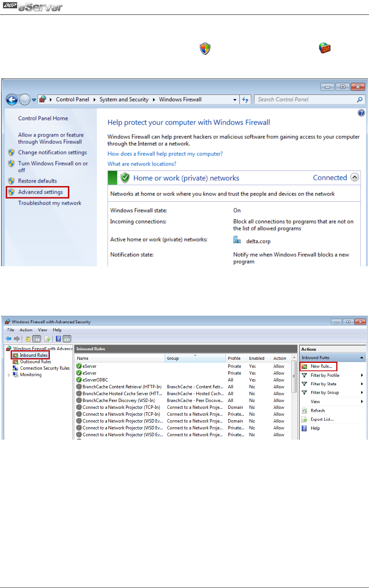Expand the Filter by Group submenu arrow
369x588 pixels.
tap(362, 393)
